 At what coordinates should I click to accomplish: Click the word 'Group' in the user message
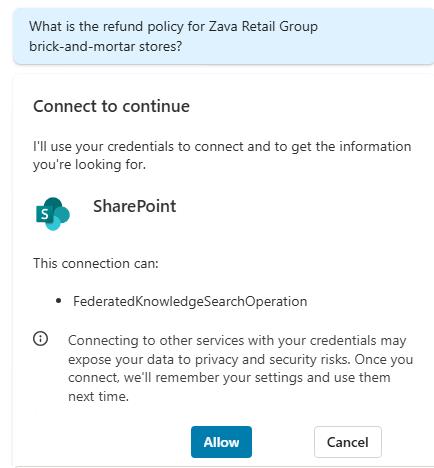[298, 26]
